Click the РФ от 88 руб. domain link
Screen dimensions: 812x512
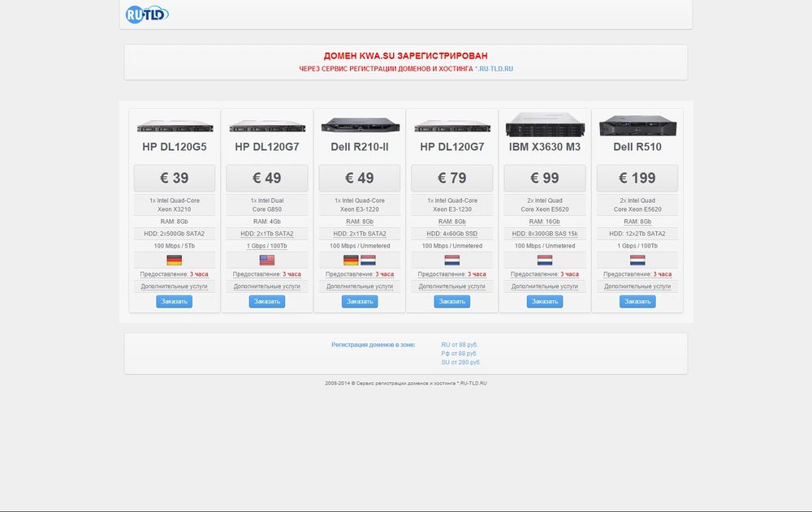click(460, 354)
